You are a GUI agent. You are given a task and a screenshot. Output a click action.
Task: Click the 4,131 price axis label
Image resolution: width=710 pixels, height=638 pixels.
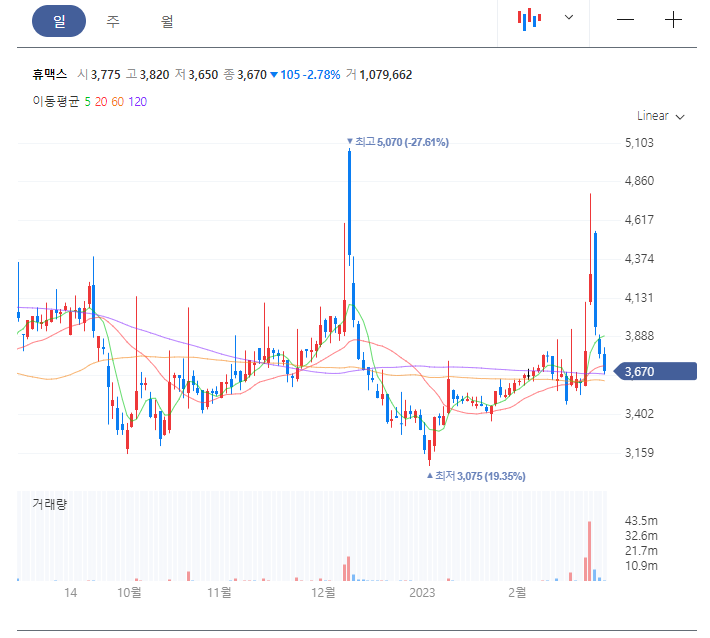click(639, 298)
